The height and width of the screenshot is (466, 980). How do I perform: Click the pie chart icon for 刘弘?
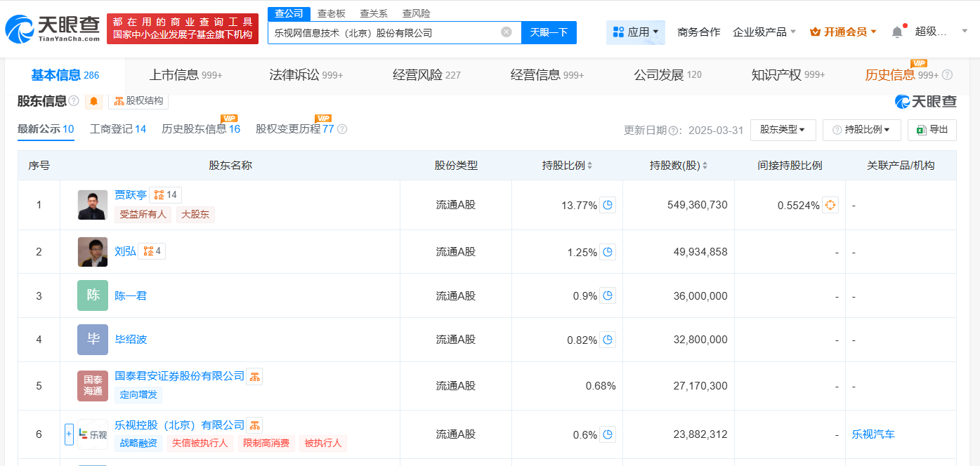tap(608, 252)
